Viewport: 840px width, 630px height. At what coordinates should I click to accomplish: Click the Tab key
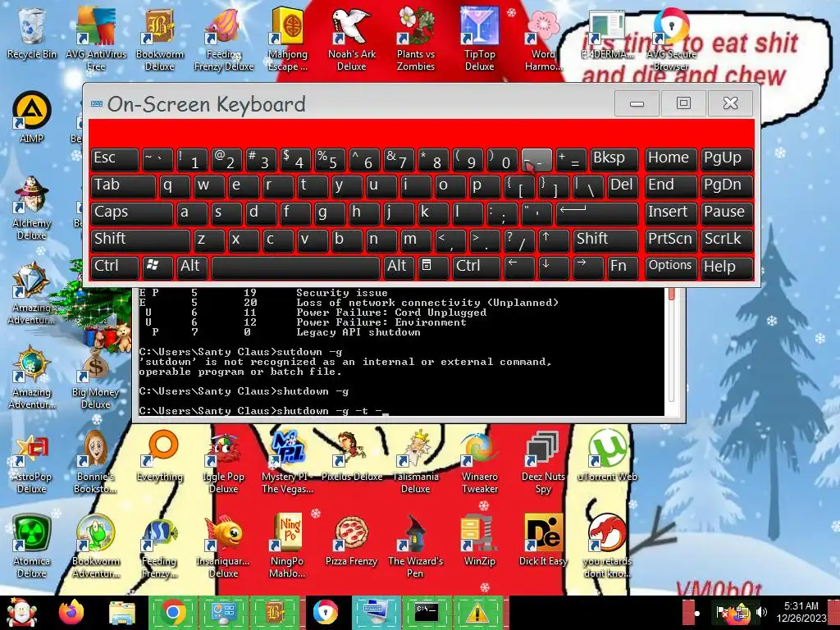(123, 186)
